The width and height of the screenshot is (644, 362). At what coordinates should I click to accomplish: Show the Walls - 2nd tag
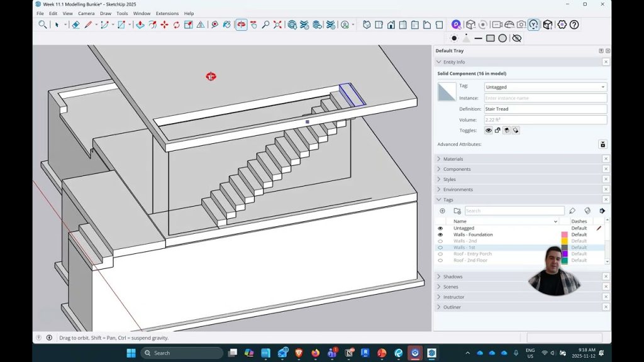coord(440,241)
